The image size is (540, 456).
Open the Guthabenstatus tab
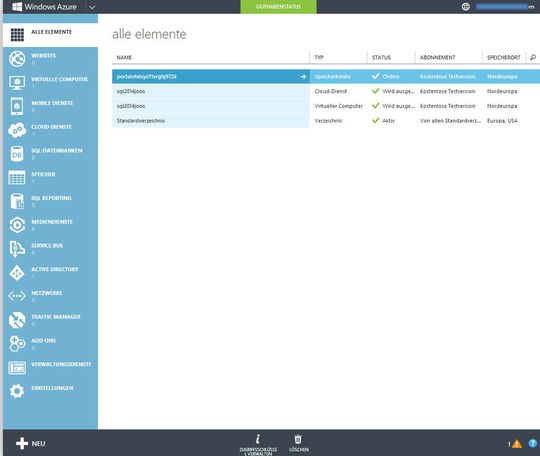278,7
